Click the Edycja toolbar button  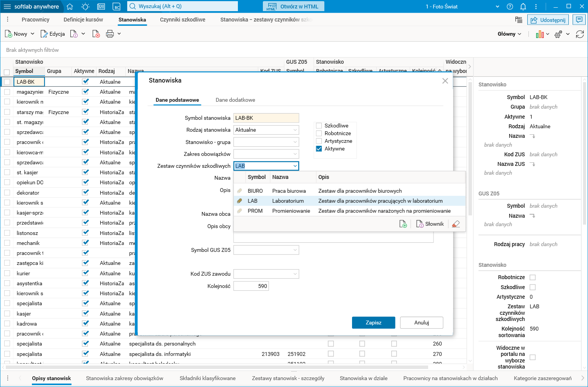pyautogui.click(x=53, y=34)
